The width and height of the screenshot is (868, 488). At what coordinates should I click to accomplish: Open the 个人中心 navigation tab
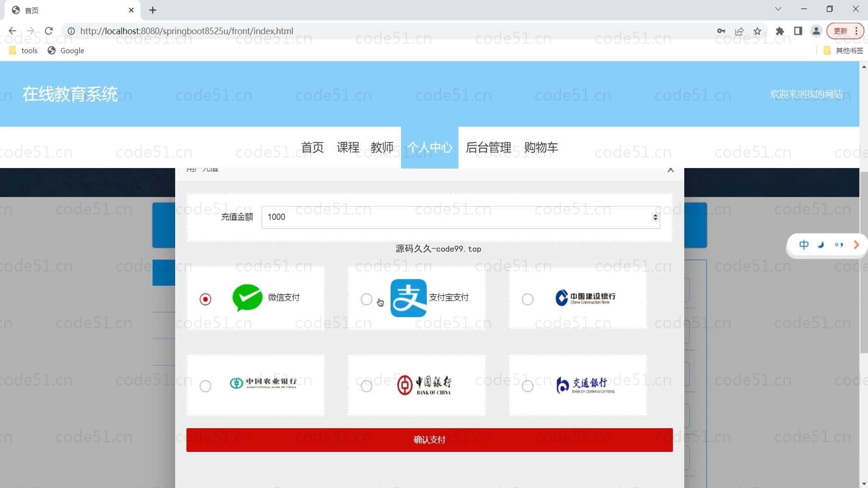pos(429,147)
